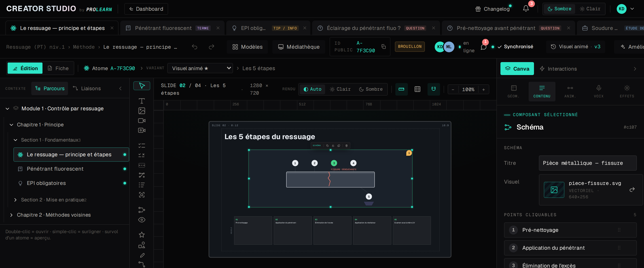
Task: Select the pencil draw tool
Action: [142, 255]
